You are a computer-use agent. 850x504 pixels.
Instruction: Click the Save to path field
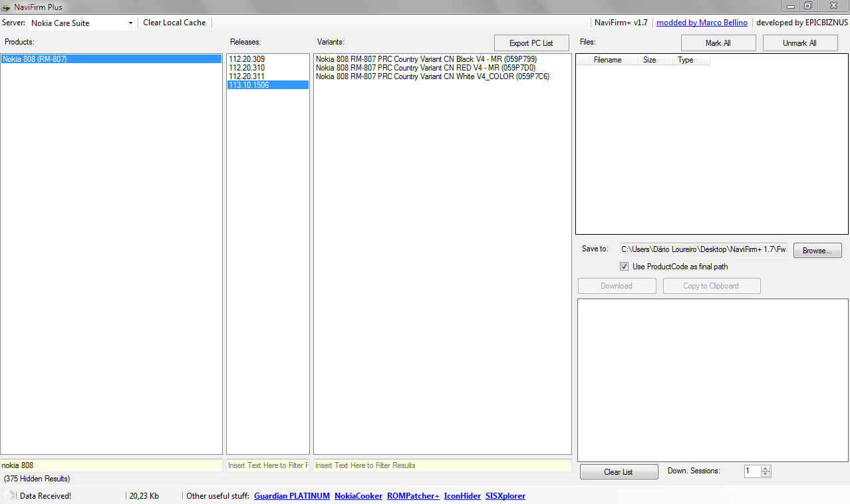pyautogui.click(x=704, y=249)
